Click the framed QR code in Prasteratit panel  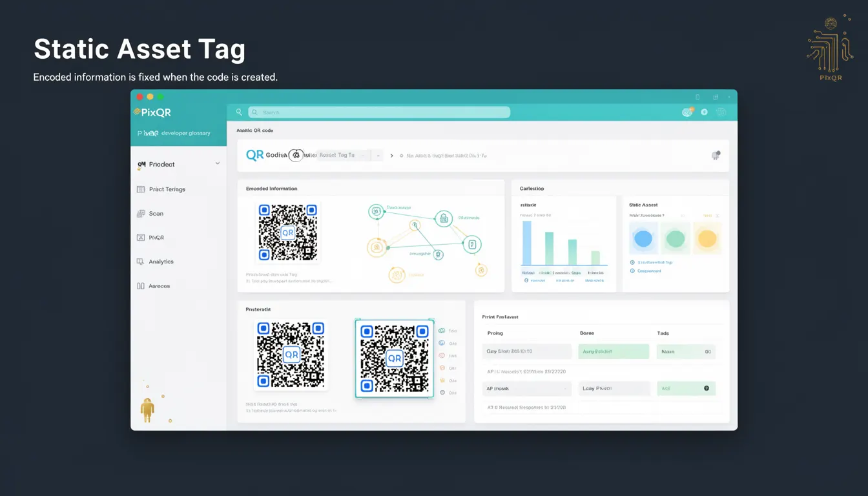coord(394,358)
